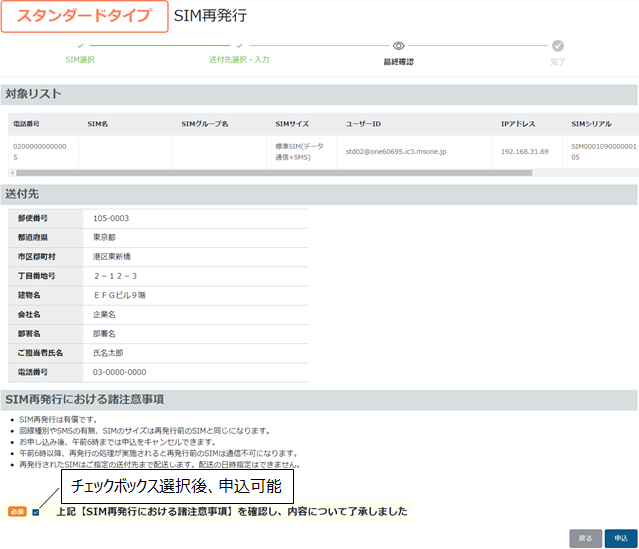Click the checkmark above SIM選択 step

click(80, 46)
